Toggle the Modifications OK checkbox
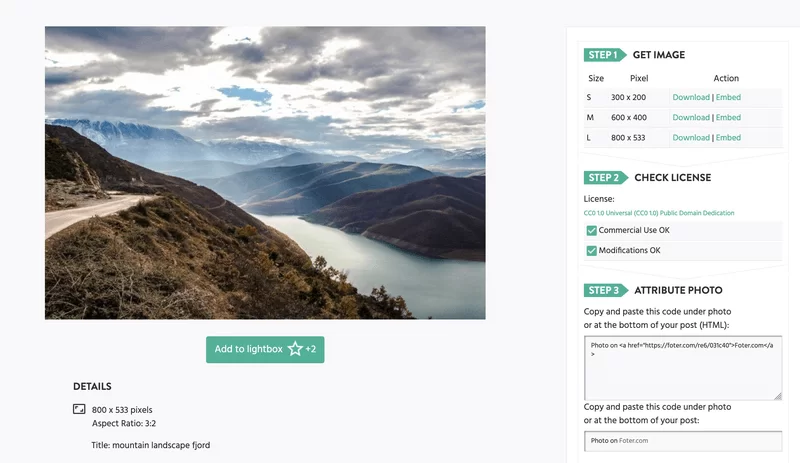The width and height of the screenshot is (800, 463). point(591,251)
